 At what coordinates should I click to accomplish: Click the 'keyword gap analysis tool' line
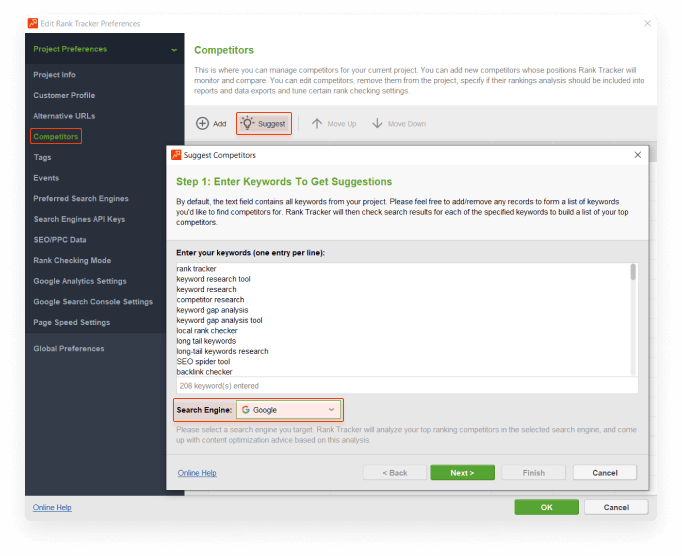[220, 320]
